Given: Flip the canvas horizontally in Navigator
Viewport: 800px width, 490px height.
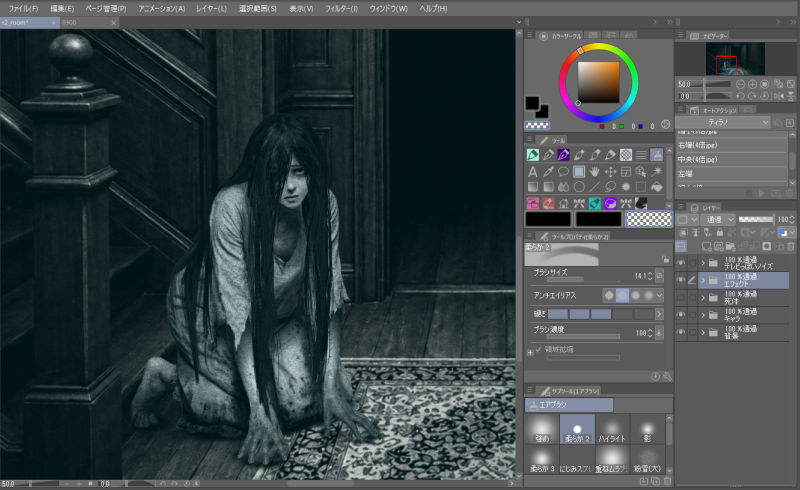Looking at the screenshot, I should coord(779,96).
